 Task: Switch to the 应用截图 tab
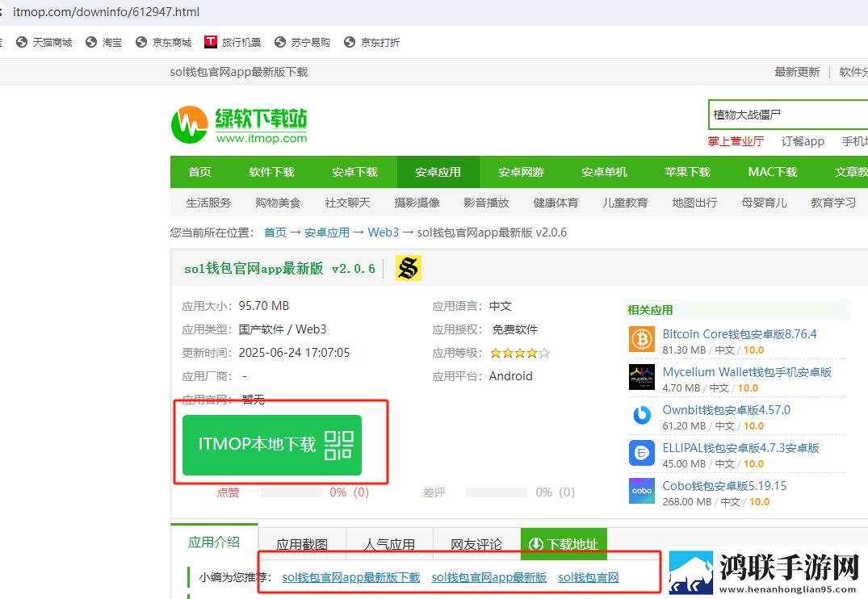(302, 545)
